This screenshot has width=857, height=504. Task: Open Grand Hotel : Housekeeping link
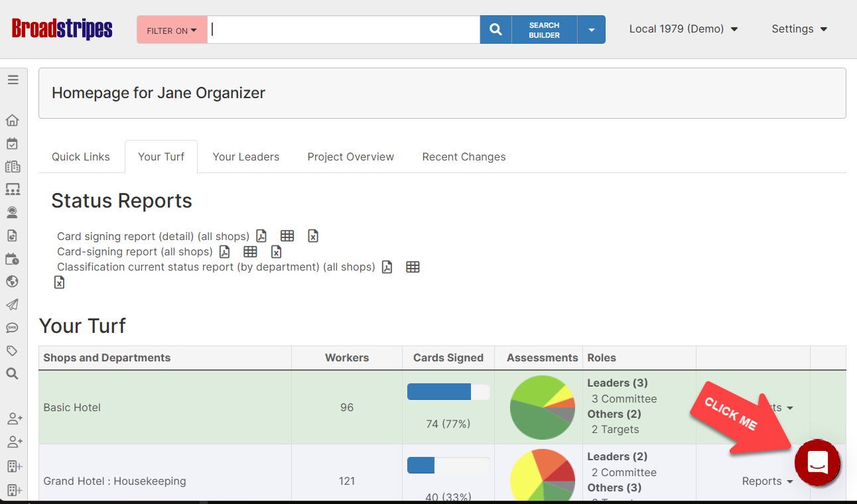tap(115, 481)
